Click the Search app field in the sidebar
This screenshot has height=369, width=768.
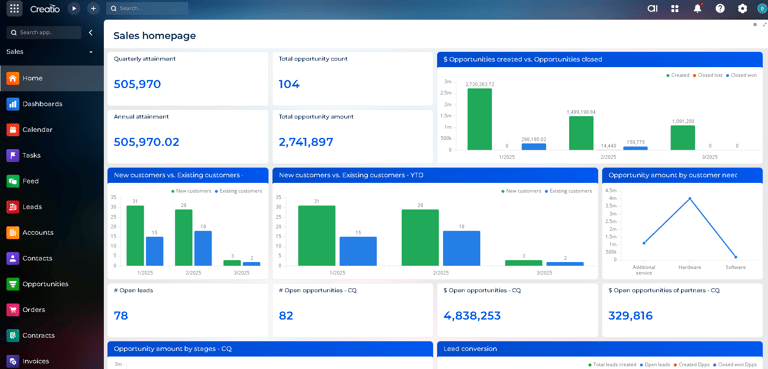[x=44, y=32]
